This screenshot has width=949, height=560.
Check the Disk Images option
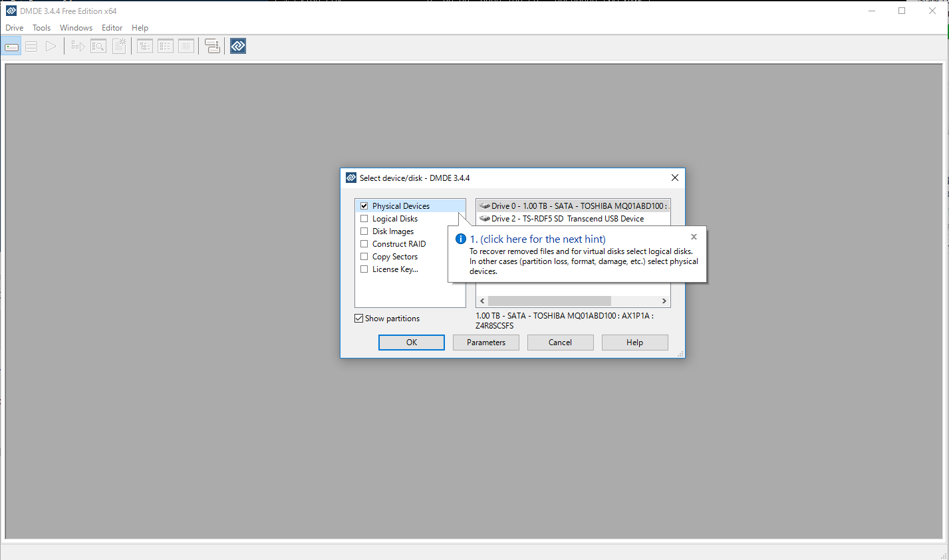tap(364, 231)
